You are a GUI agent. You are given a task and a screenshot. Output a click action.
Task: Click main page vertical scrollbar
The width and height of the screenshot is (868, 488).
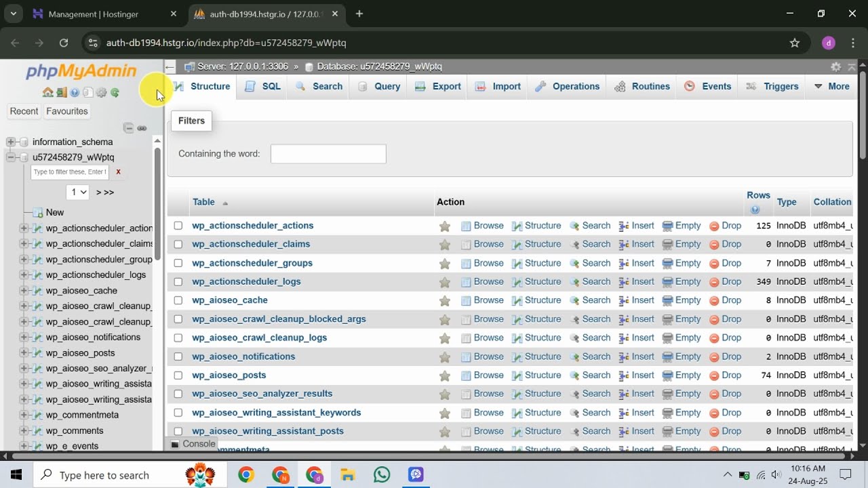(863, 115)
